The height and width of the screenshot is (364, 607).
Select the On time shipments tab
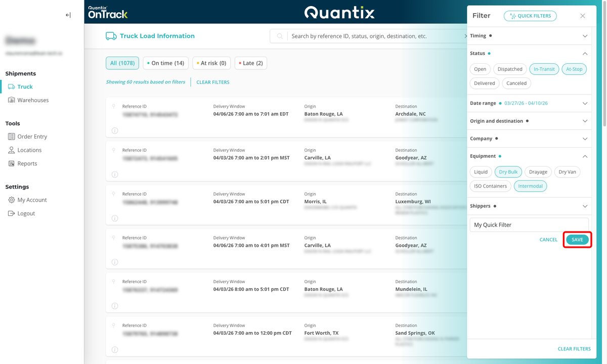[165, 63]
